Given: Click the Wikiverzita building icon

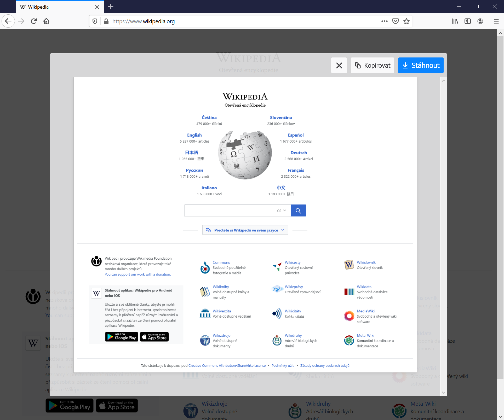Looking at the screenshot, I should 205,313.
